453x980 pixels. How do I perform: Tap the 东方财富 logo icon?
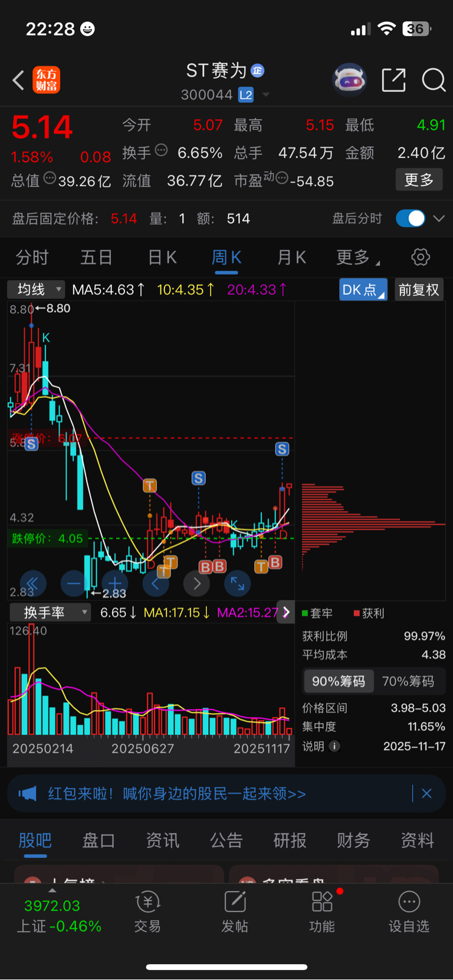(46, 80)
